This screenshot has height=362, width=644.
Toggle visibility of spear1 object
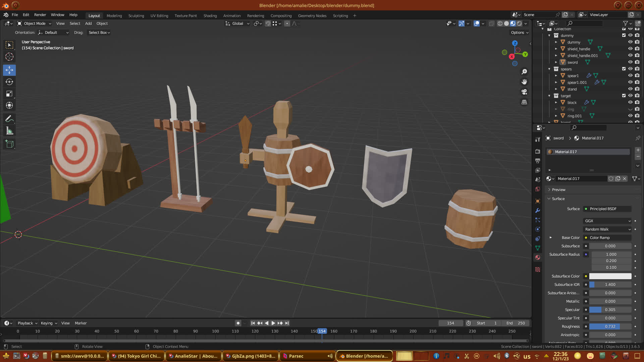(x=630, y=75)
